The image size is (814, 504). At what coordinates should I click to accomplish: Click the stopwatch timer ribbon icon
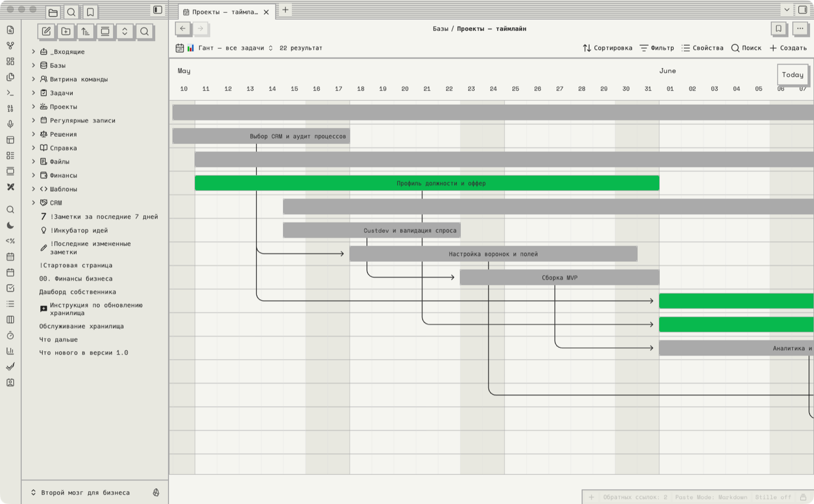pos(10,336)
